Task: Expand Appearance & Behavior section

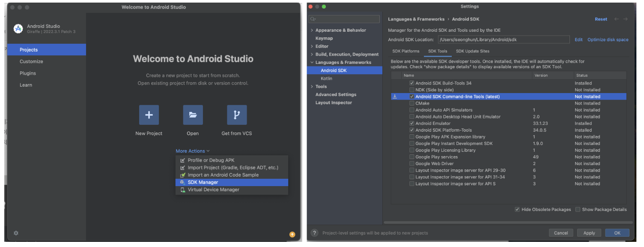Action: click(x=312, y=30)
